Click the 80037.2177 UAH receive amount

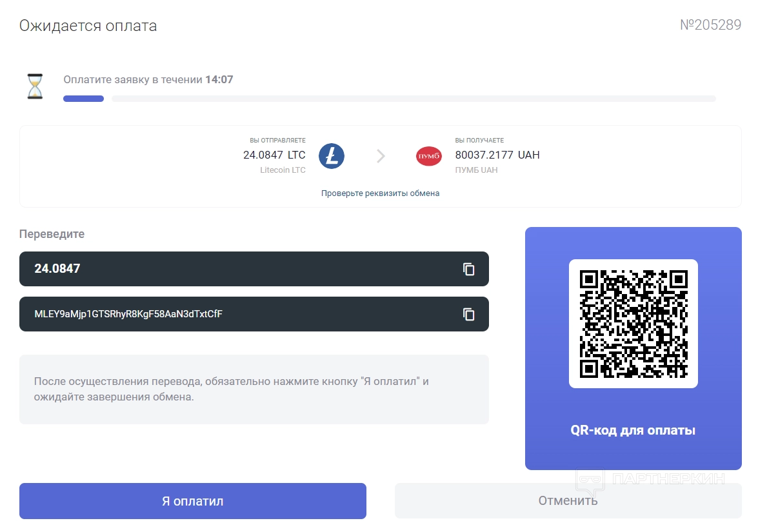point(497,155)
